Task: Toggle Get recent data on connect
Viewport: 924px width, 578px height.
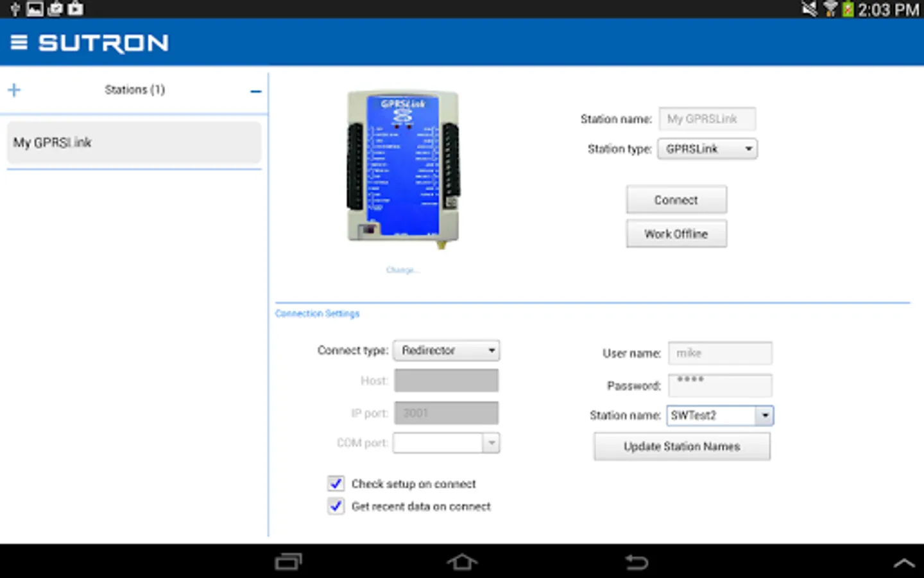Action: (336, 506)
